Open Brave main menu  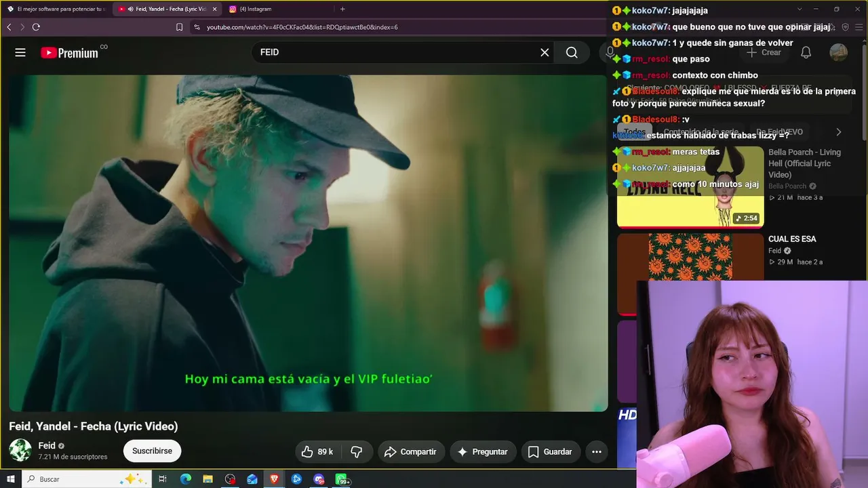(859, 27)
